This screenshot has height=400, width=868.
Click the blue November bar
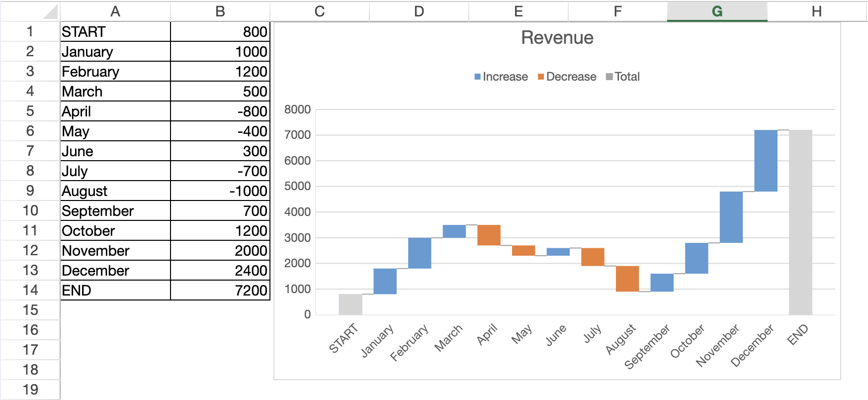(x=731, y=217)
